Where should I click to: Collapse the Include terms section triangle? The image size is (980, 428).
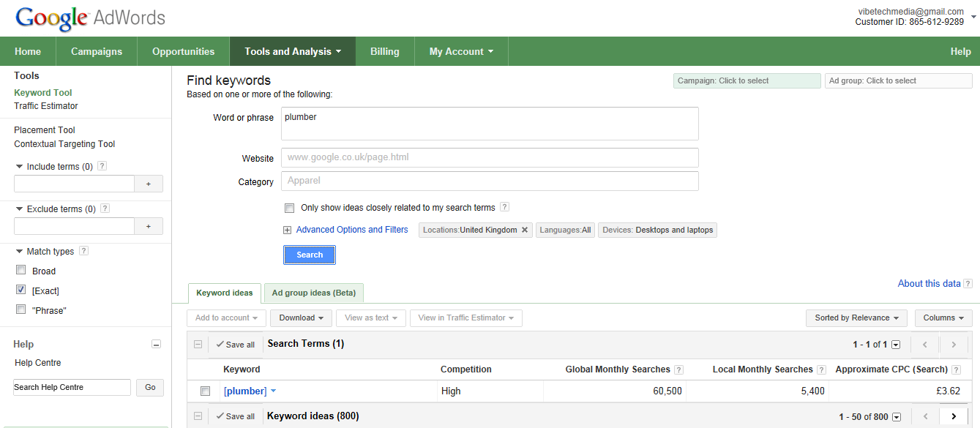(x=19, y=167)
